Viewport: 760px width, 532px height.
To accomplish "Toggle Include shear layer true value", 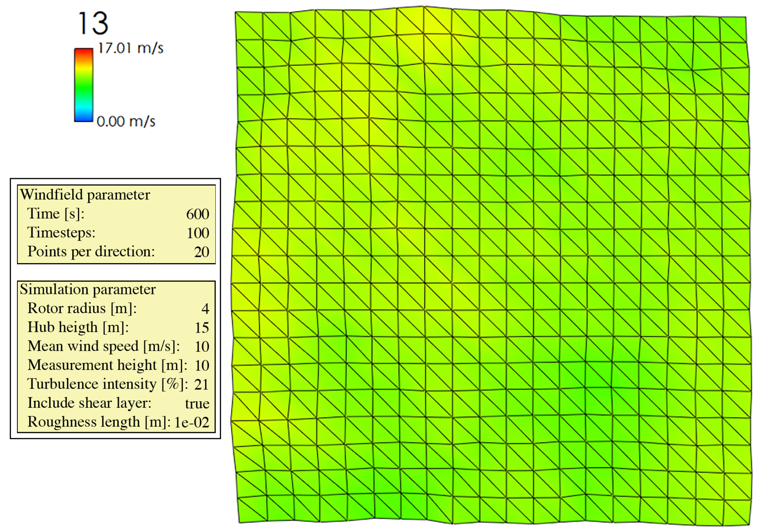I will [x=197, y=404].
